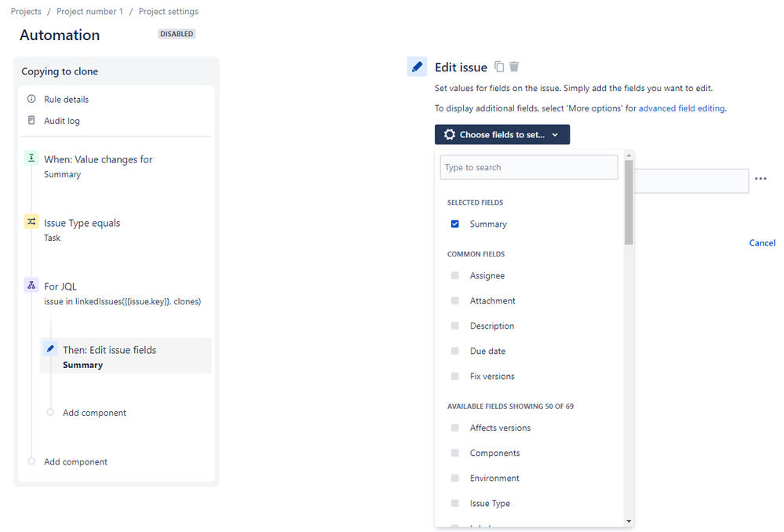This screenshot has width=784, height=532.
Task: Check the Fix versions field checkbox
Action: click(x=455, y=376)
